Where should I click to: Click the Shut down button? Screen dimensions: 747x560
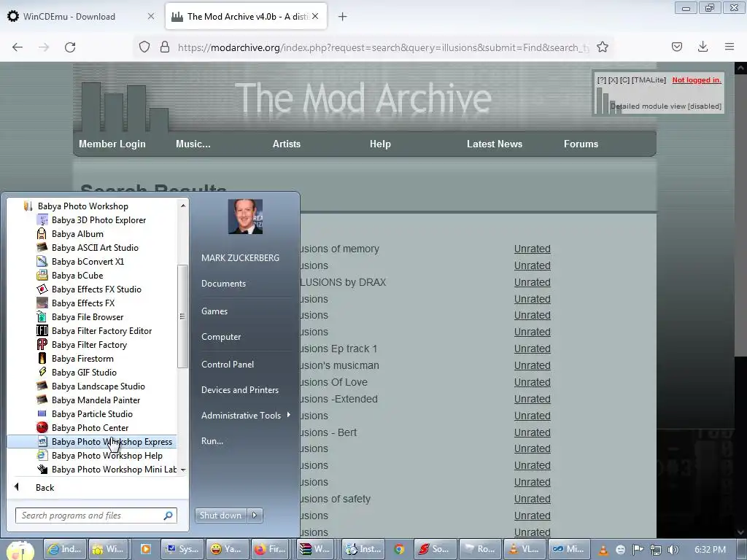[220, 516]
